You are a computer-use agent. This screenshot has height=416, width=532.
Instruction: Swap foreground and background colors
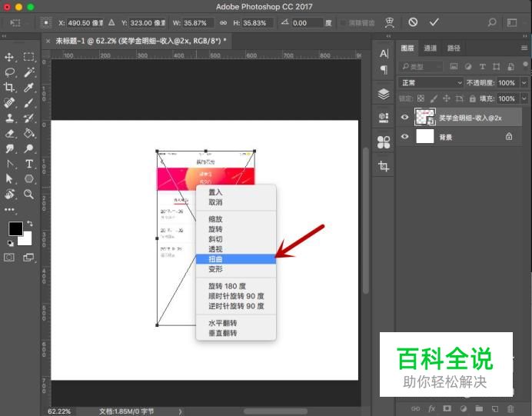coord(30,224)
